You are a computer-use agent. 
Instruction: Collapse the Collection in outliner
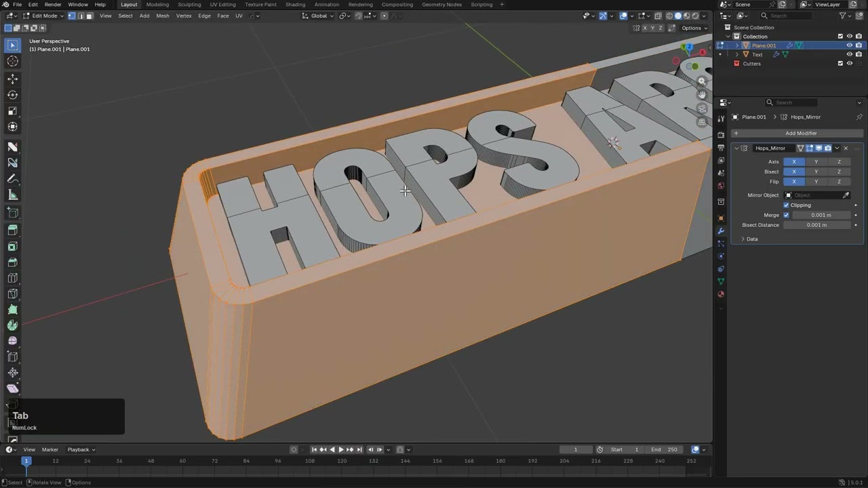coord(728,37)
